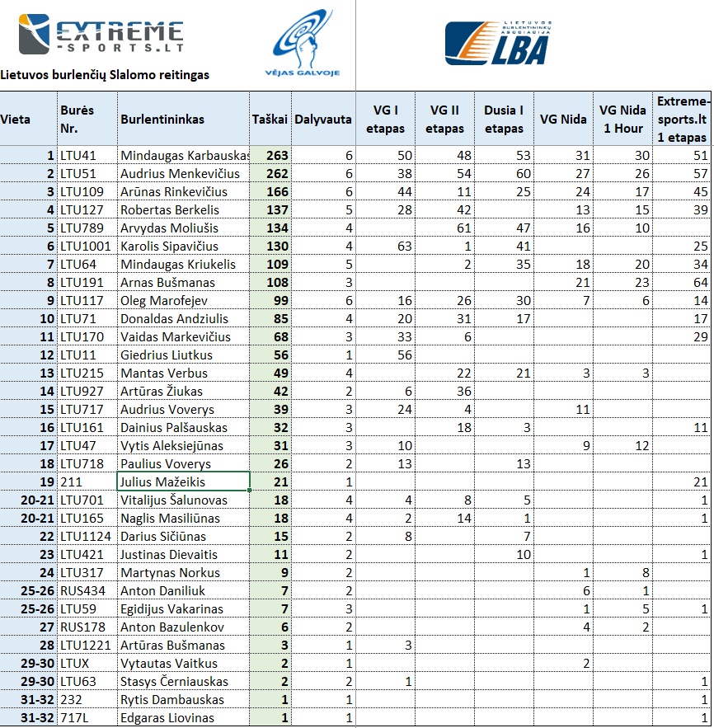The width and height of the screenshot is (714, 728).
Task: Click the 263 points cell
Action: point(270,155)
